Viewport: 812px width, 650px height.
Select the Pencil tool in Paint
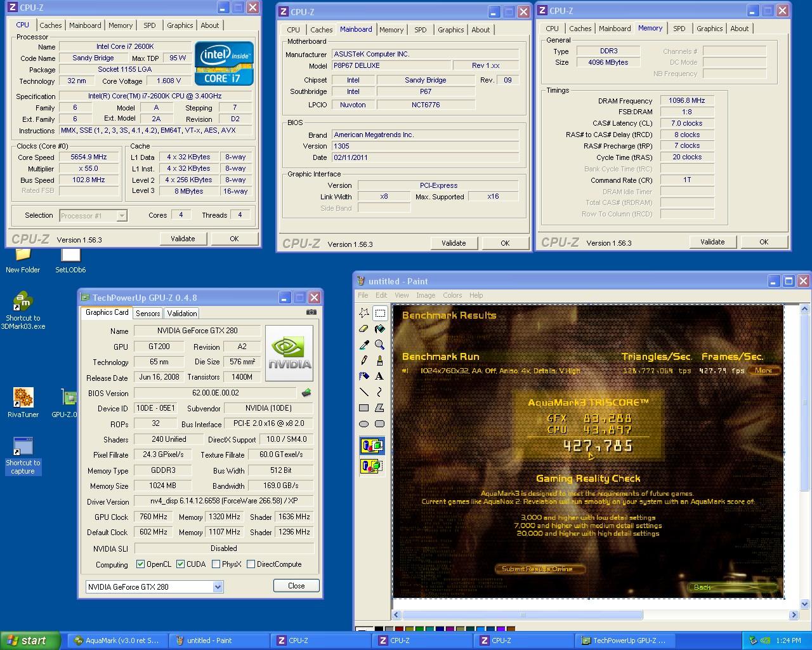pos(364,361)
